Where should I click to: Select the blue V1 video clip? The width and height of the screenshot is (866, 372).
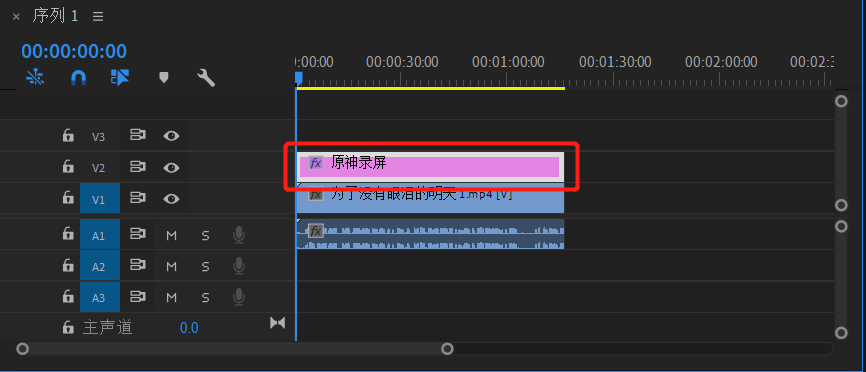[x=430, y=199]
